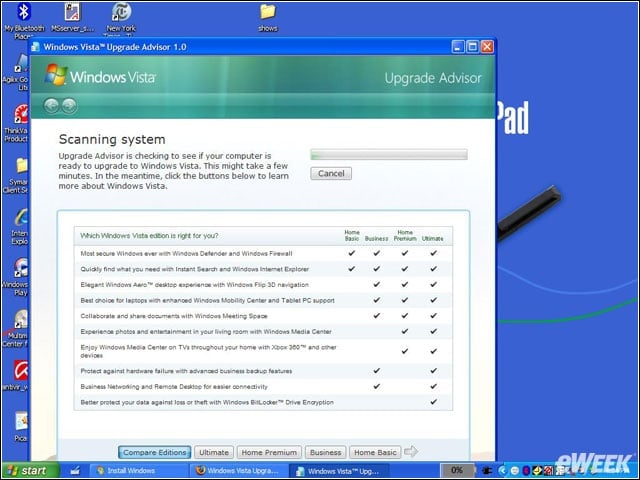Open the antivir desktop icon
This screenshot has height=480, width=640.
(x=17, y=376)
